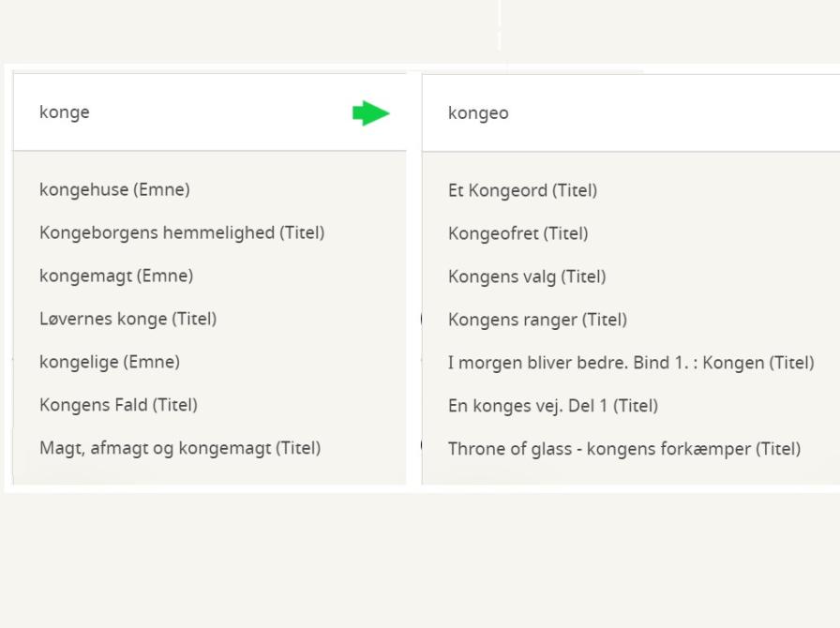Image resolution: width=840 pixels, height=628 pixels.
Task: Select 'Throne of glass - kongens forkæmper'
Action: 624,449
